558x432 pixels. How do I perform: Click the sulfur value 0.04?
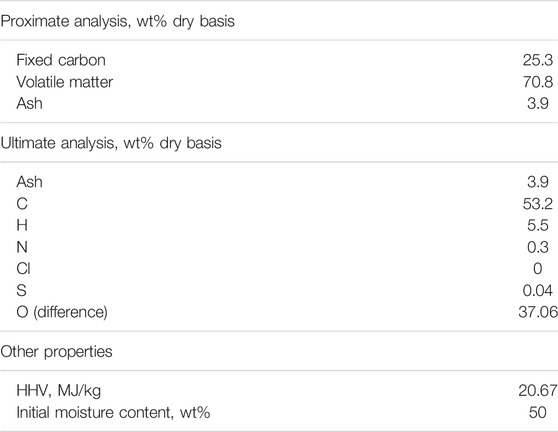(x=538, y=290)
